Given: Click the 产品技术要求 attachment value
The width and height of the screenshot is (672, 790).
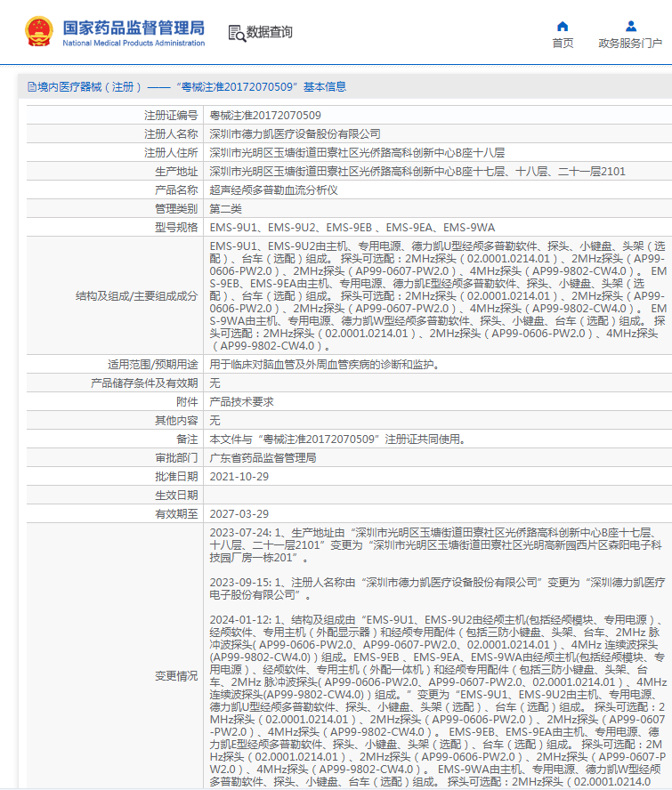Looking at the screenshot, I should point(241,401).
